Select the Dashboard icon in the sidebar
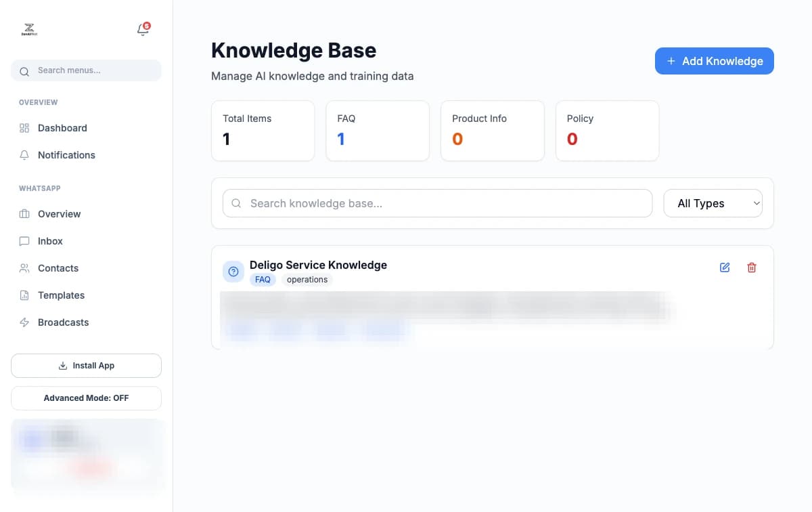812x512 pixels. tap(24, 128)
